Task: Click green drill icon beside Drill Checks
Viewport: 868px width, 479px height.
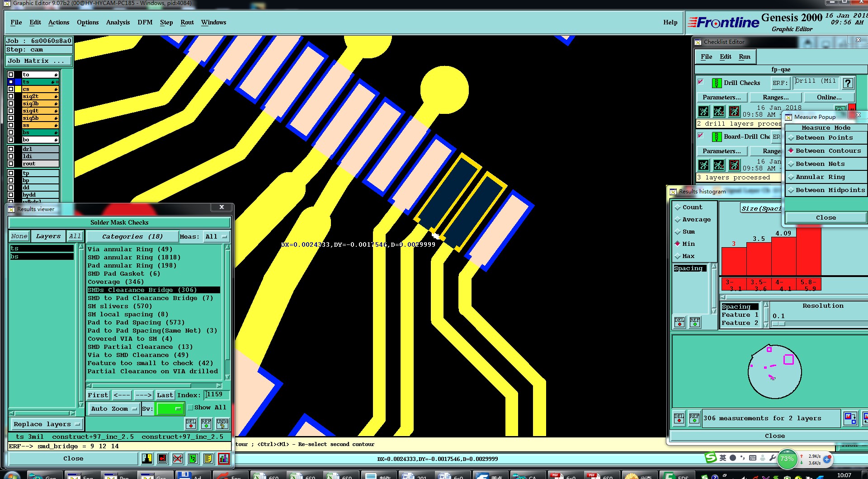Action: [x=717, y=83]
